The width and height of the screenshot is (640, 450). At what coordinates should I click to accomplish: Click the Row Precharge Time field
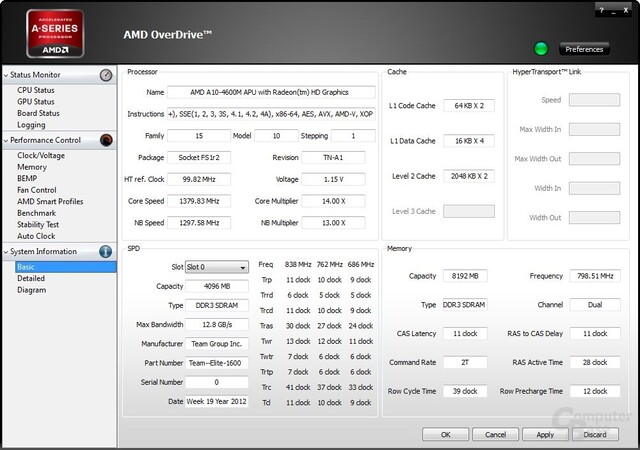click(595, 391)
